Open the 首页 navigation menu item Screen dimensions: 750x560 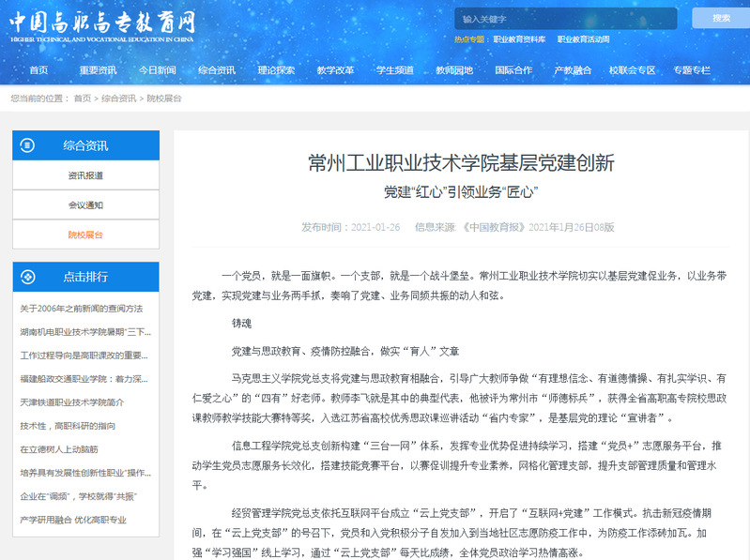pos(38,70)
